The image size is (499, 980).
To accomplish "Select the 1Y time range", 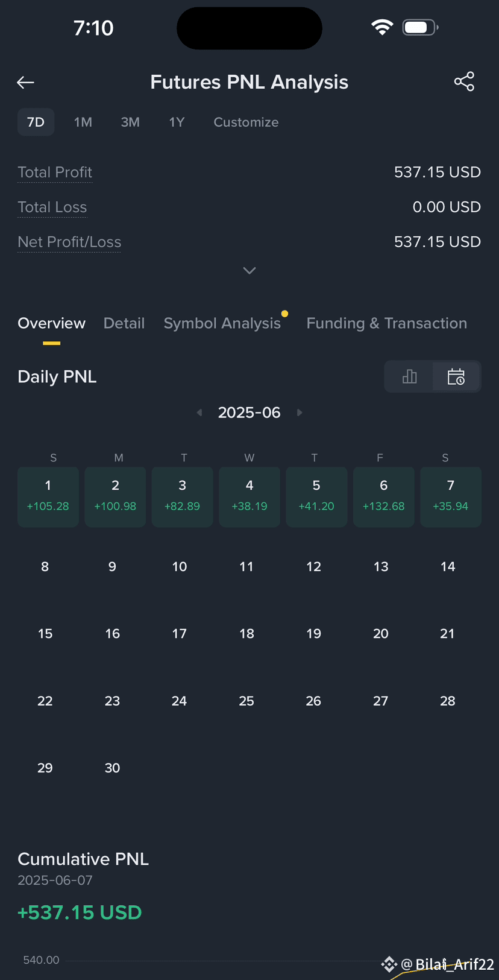I will 177,122.
